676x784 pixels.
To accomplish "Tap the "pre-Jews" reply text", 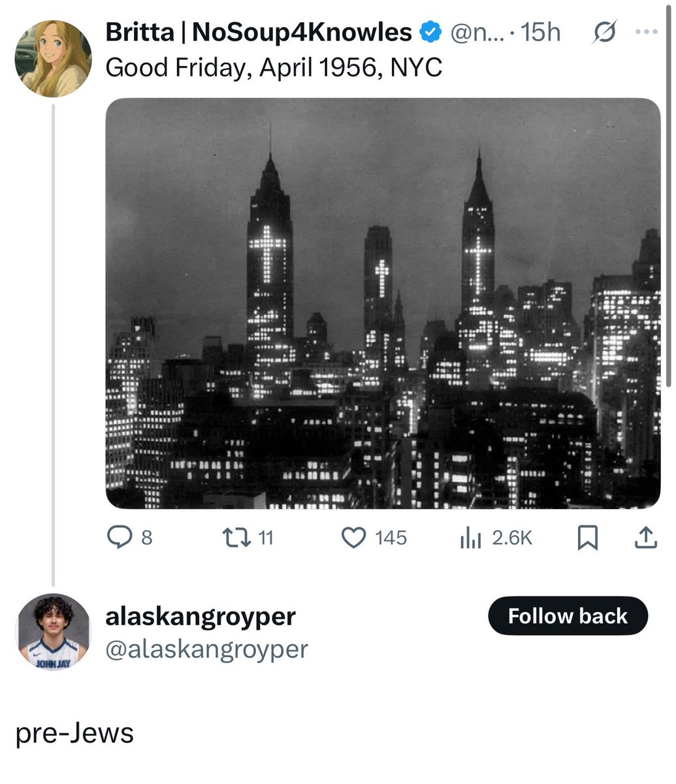I will (74, 733).
